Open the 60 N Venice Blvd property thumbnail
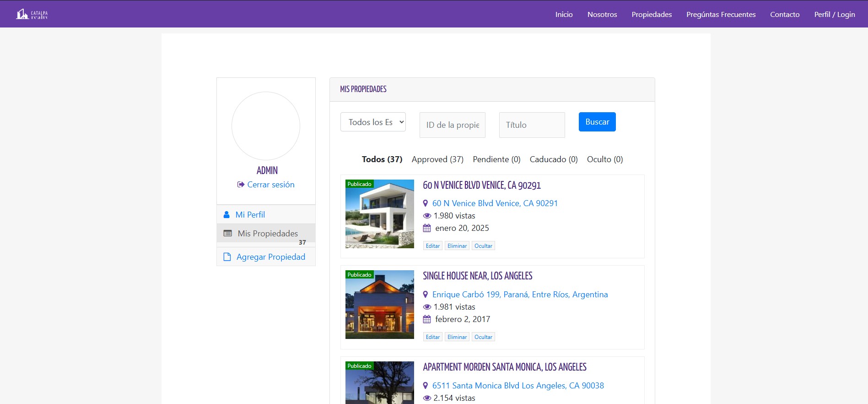The width and height of the screenshot is (868, 404). 380,214
